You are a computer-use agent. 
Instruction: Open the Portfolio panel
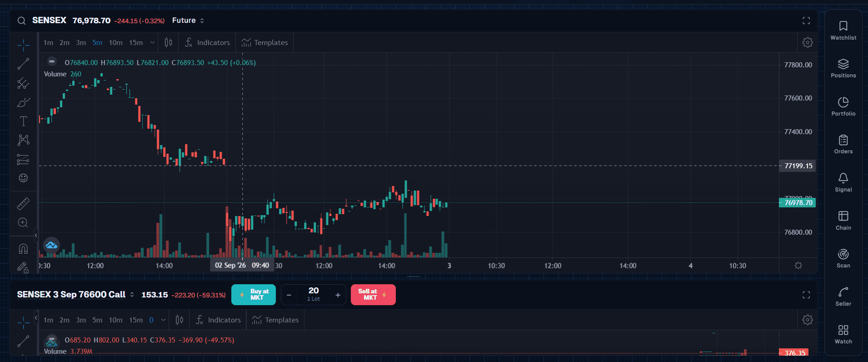click(843, 107)
